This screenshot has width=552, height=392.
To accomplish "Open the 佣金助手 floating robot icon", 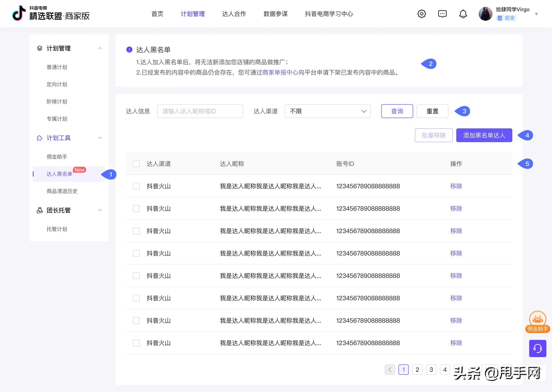I will coord(538,322).
